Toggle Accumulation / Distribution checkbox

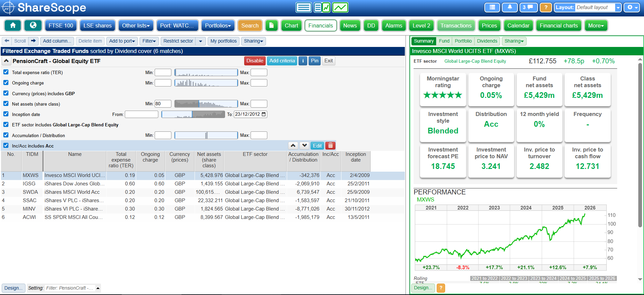tap(6, 135)
